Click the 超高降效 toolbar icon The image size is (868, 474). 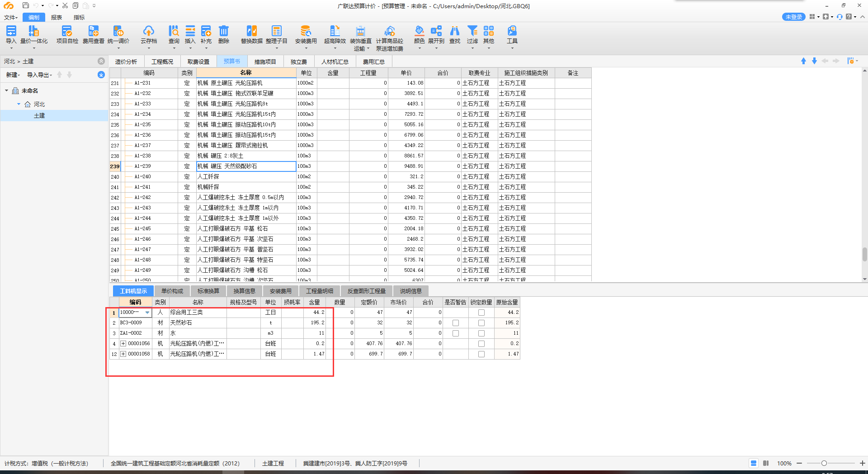[335, 35]
